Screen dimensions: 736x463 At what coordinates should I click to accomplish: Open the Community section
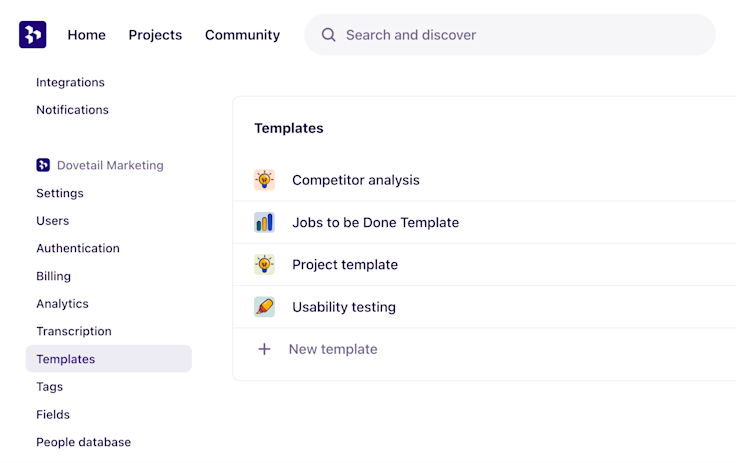click(242, 35)
